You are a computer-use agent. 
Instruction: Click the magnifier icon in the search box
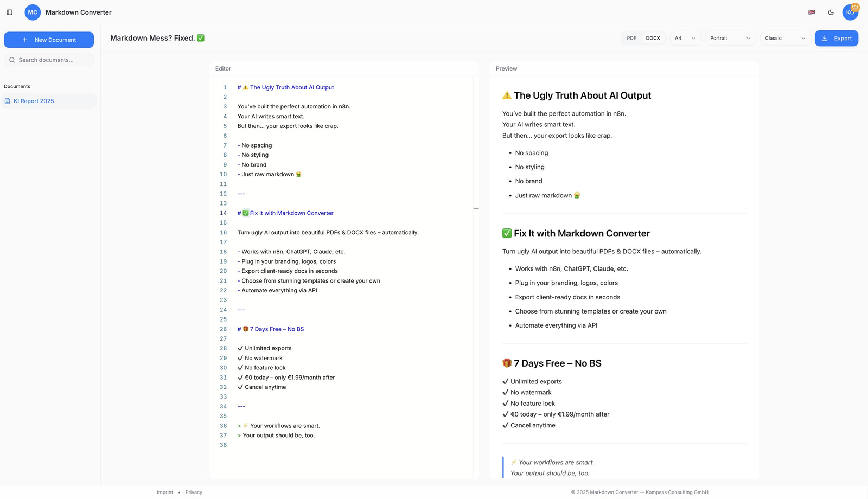click(x=12, y=60)
